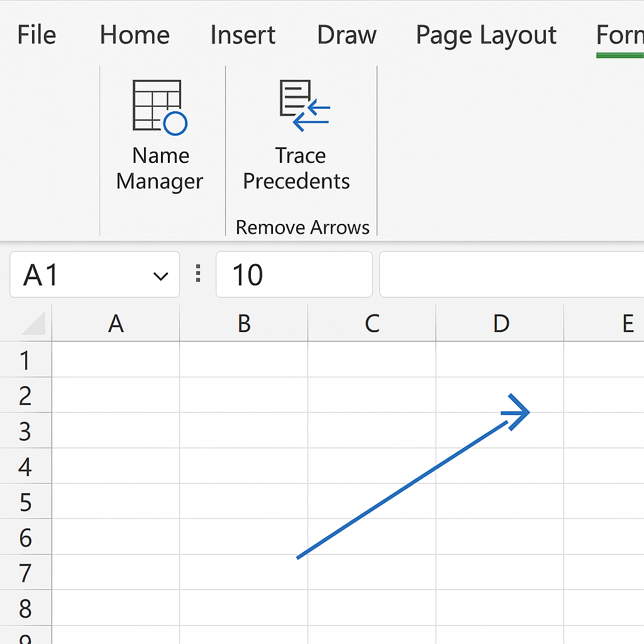Open the File menu
This screenshot has height=644, width=644.
pos(36,35)
